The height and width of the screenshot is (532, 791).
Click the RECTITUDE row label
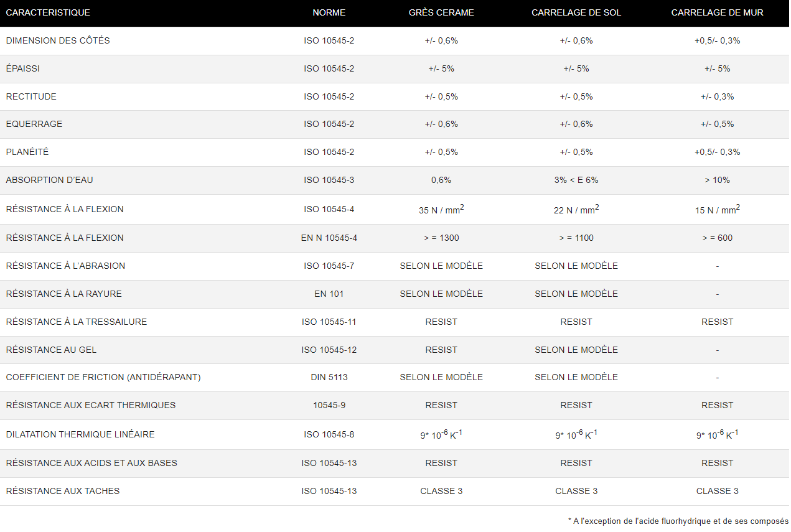(x=31, y=96)
